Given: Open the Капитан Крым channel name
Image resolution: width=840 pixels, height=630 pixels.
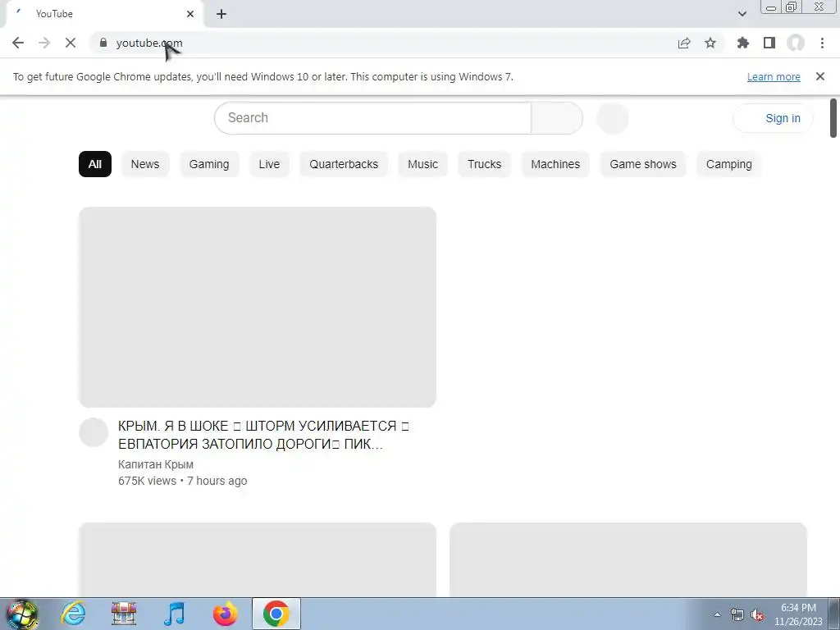Looking at the screenshot, I should [155, 464].
